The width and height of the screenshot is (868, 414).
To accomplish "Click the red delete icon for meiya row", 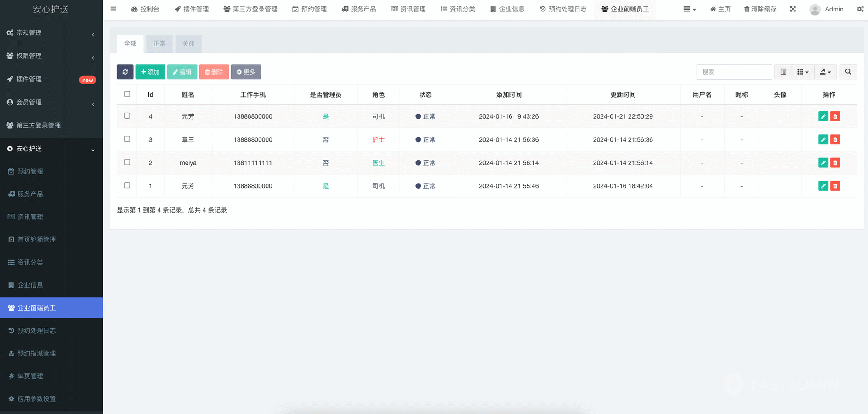I will pyautogui.click(x=835, y=163).
